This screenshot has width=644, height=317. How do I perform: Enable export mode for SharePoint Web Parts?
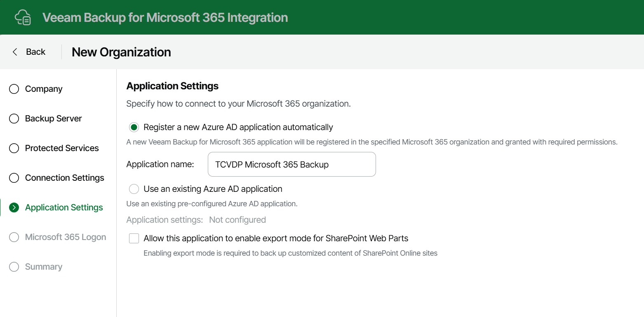click(x=134, y=238)
